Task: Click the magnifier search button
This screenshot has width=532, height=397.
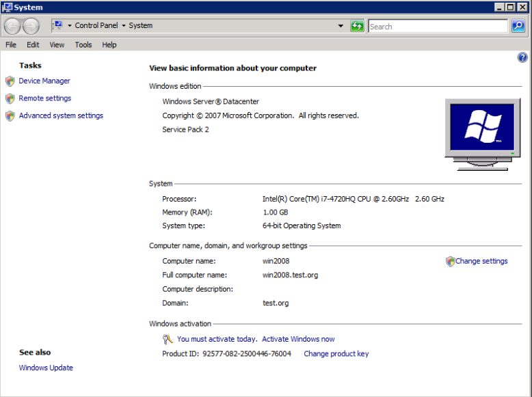Action: click(x=518, y=26)
